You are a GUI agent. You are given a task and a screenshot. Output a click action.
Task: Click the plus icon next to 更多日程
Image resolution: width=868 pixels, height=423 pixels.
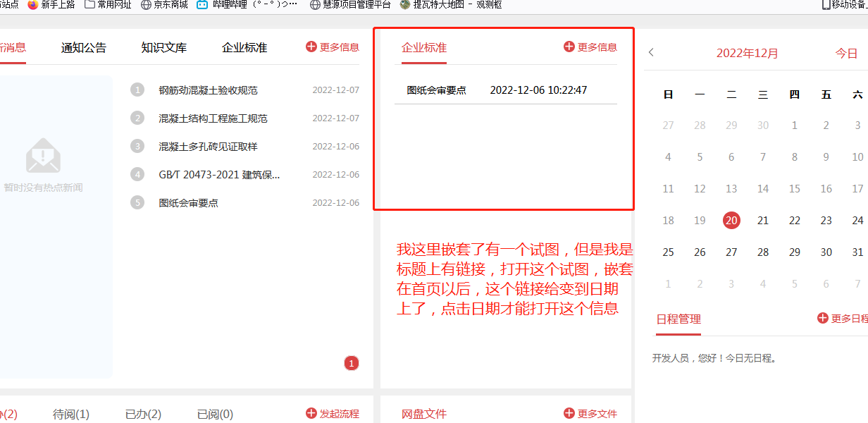(822, 318)
